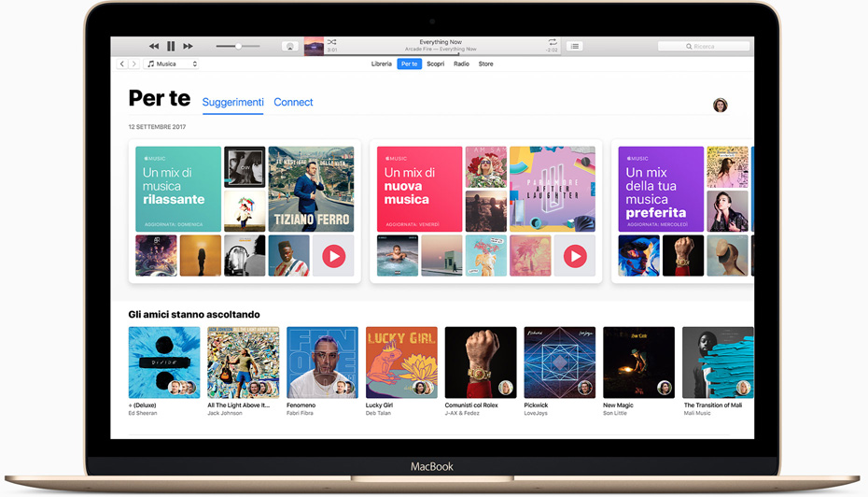This screenshot has height=497, width=868.
Task: Click the Everything Now song title
Action: click(x=441, y=42)
